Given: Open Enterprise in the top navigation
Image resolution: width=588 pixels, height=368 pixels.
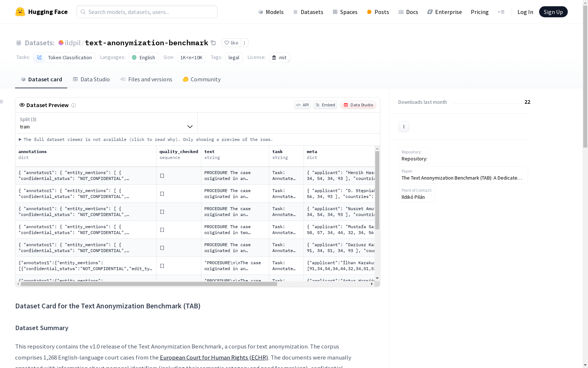Looking at the screenshot, I should [444, 12].
